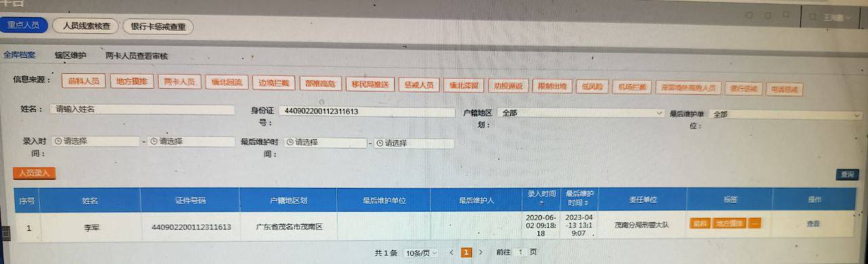The image size is (868, 264).
Task: Expand the 最后维护单位 dropdown
Action: 785,115
